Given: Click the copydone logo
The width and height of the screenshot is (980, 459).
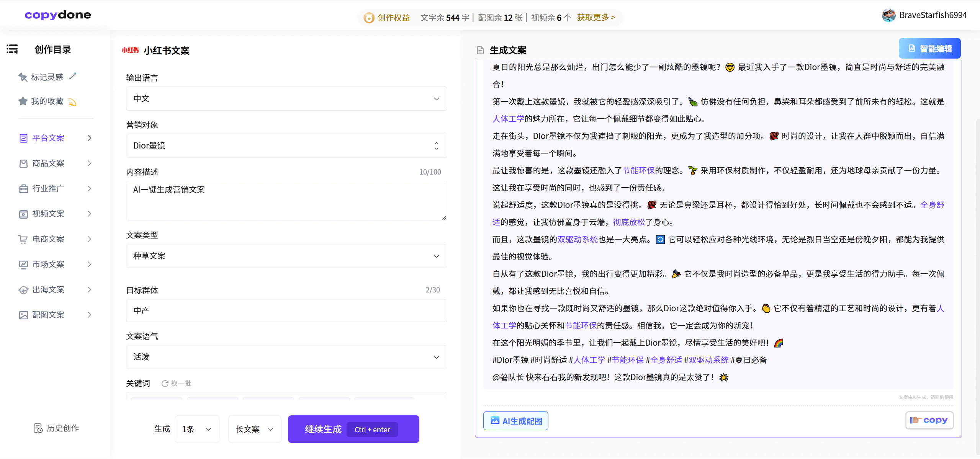Looking at the screenshot, I should coord(58,15).
